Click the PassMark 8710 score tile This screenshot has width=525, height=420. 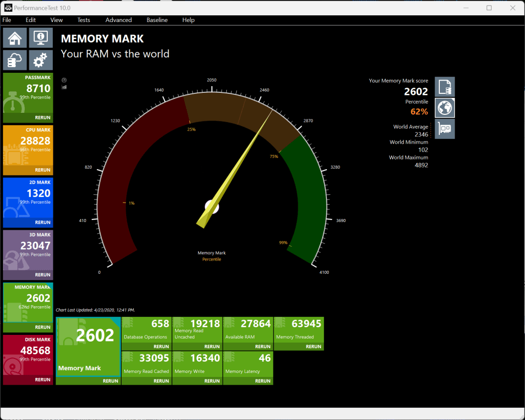28,93
